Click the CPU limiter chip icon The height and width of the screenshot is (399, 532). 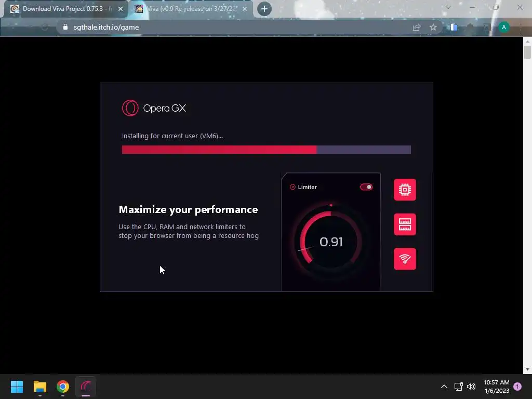coord(405,190)
